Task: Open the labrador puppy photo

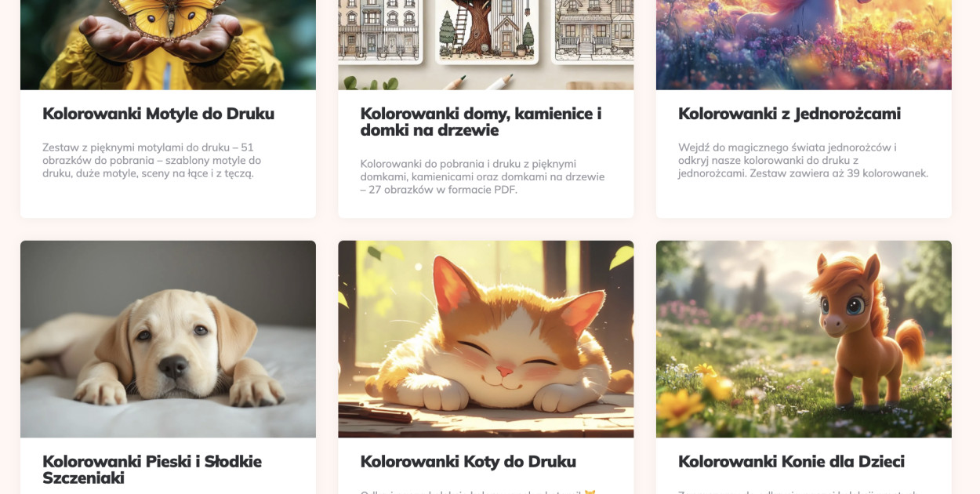Action: click(168, 339)
